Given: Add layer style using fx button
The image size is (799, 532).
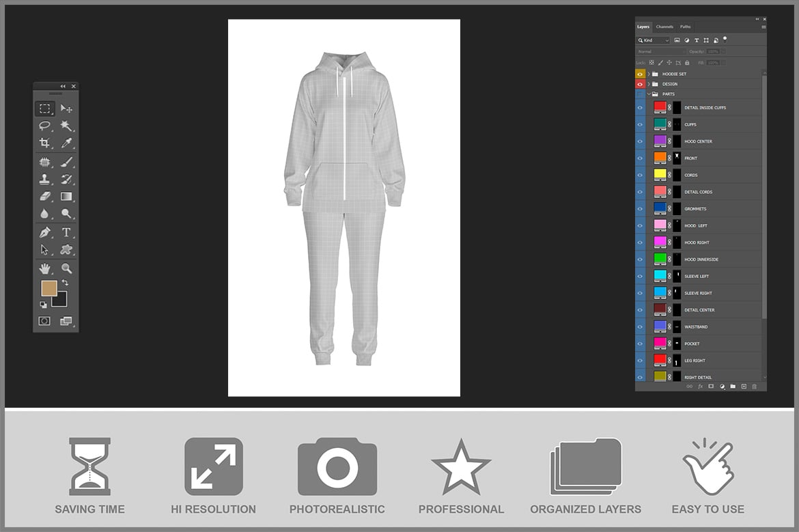Looking at the screenshot, I should coord(700,387).
